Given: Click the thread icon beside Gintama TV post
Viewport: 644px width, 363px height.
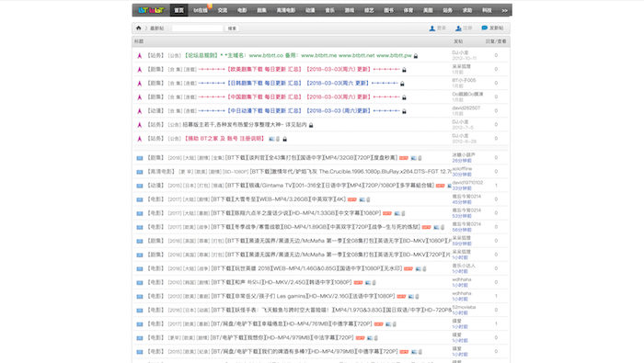Looking at the screenshot, I should [x=140, y=186].
